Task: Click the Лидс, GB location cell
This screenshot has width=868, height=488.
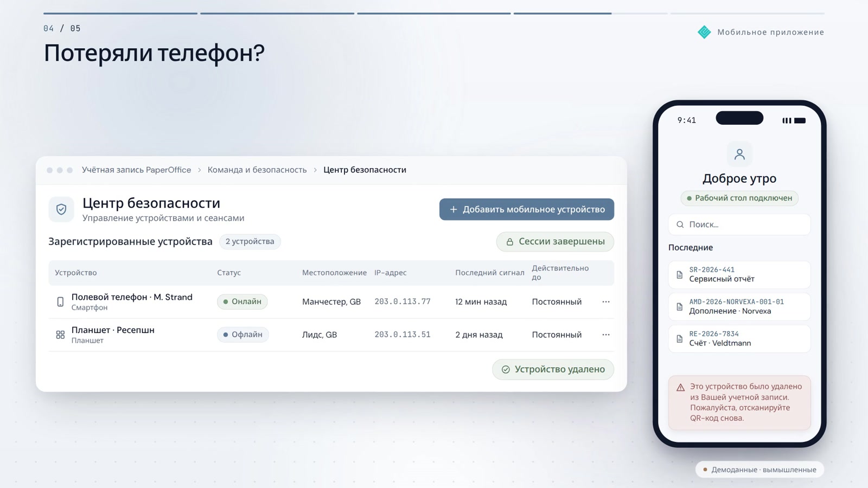Action: click(x=320, y=335)
